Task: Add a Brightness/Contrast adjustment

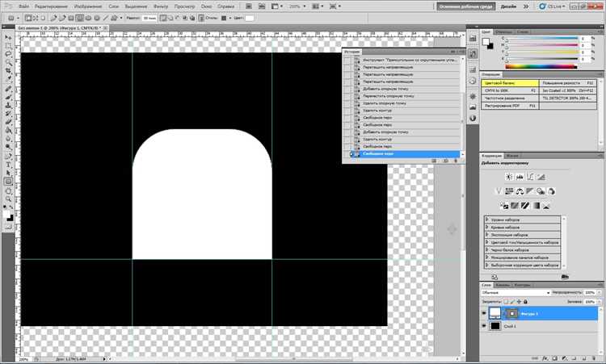Action: click(509, 177)
